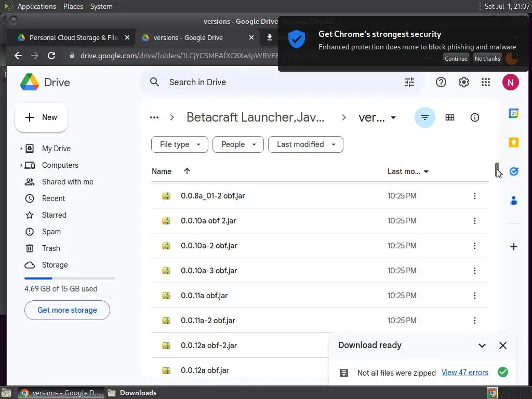The image size is (532, 399).
Task: Go back with browser back arrow
Action: click(x=18, y=56)
